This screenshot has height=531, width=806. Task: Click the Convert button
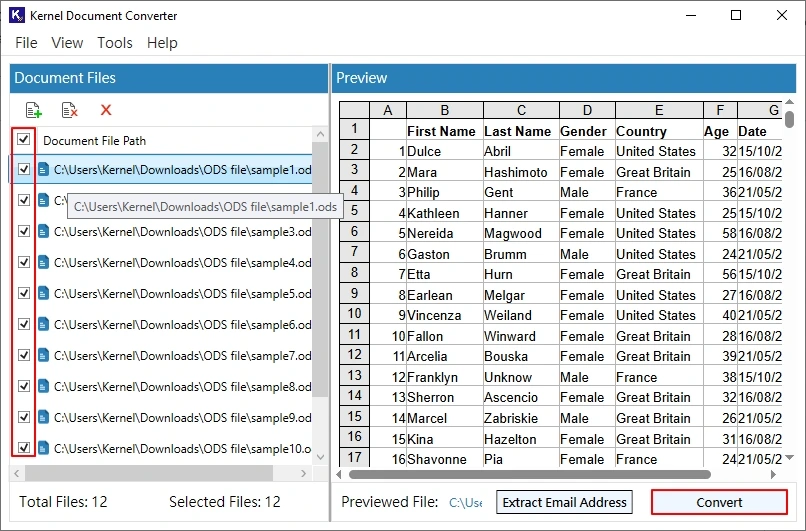(x=719, y=502)
